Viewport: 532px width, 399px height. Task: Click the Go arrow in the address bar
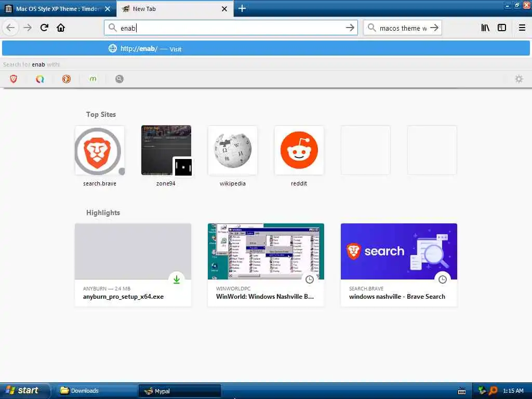click(x=350, y=28)
